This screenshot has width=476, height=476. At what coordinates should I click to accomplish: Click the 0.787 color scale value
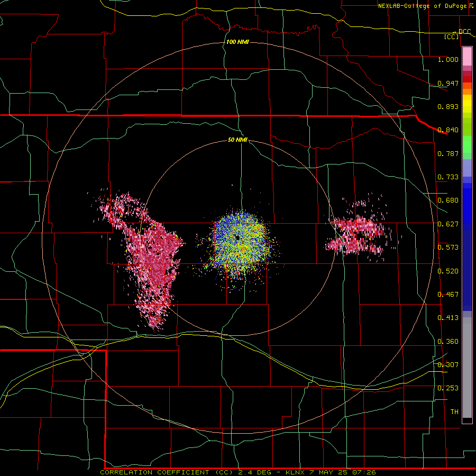(x=448, y=153)
